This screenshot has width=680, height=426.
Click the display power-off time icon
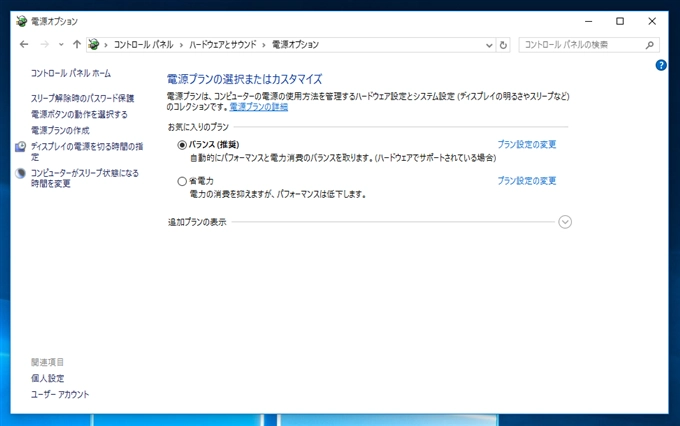click(x=20, y=147)
